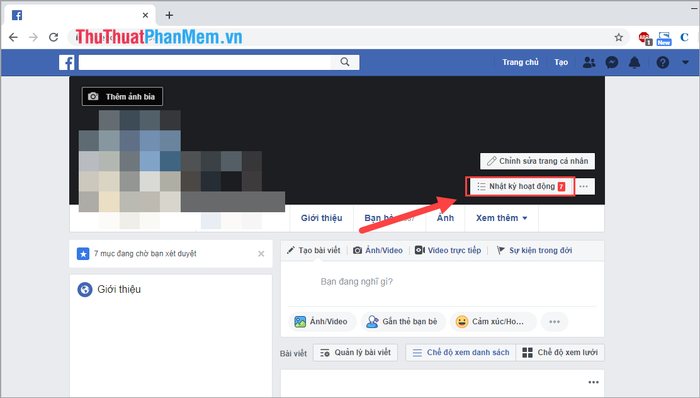Open the more options ellipsis on cover
700x398 pixels.
click(584, 187)
